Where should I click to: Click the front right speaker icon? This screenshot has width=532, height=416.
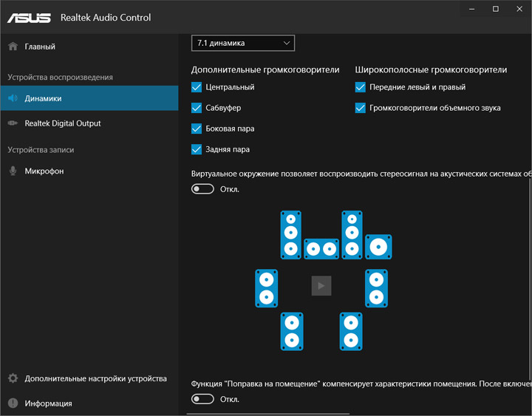pyautogui.click(x=352, y=233)
